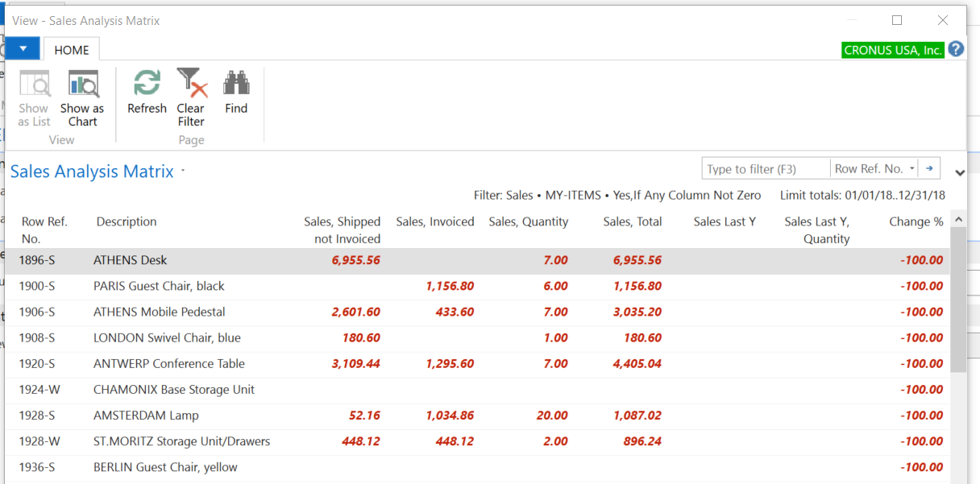
Task: Click the Description column header
Action: (127, 221)
